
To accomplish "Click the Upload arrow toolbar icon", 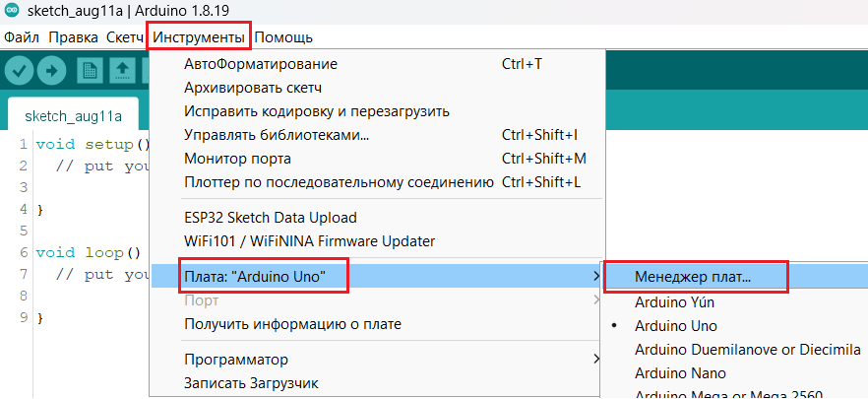I will click(x=52, y=72).
